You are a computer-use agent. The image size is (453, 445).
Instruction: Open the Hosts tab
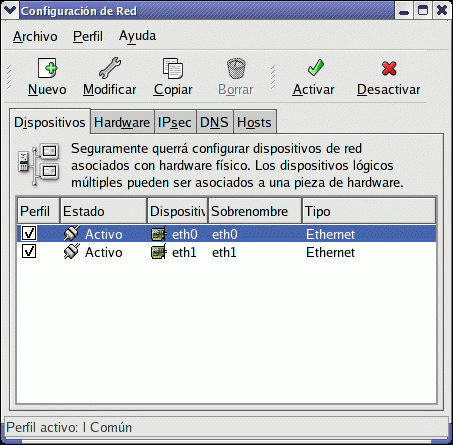254,122
